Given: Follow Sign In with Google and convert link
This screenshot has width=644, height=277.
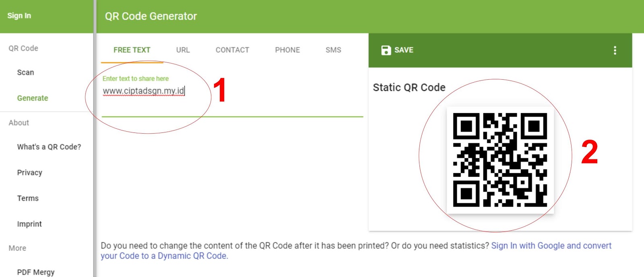Looking at the screenshot, I should (551, 246).
